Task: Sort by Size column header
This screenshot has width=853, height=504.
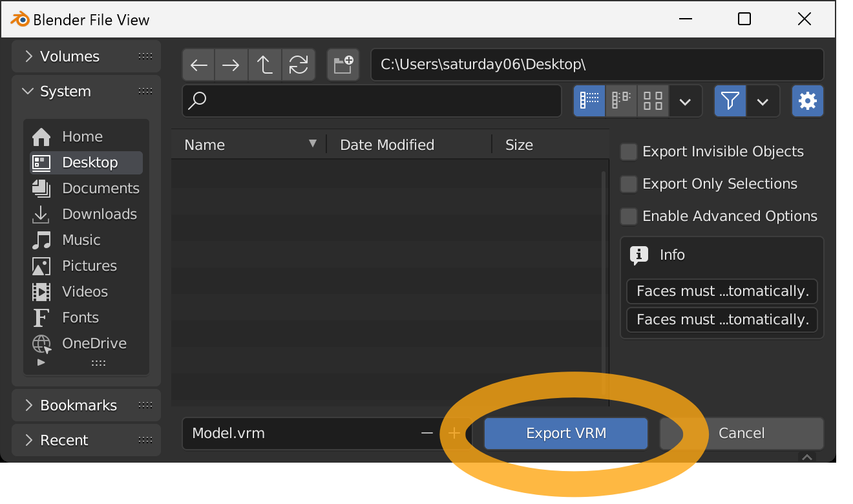Action: tap(550, 145)
